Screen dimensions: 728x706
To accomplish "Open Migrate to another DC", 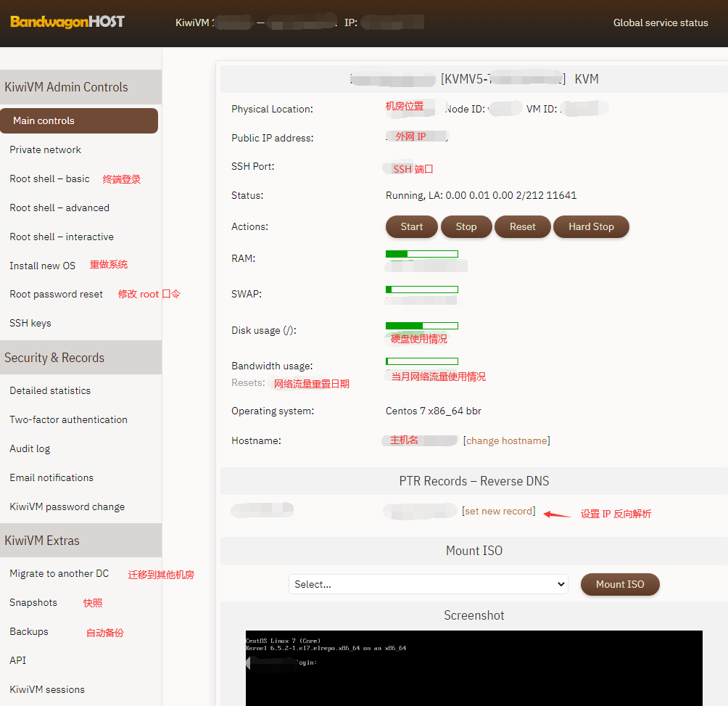I will (x=59, y=573).
